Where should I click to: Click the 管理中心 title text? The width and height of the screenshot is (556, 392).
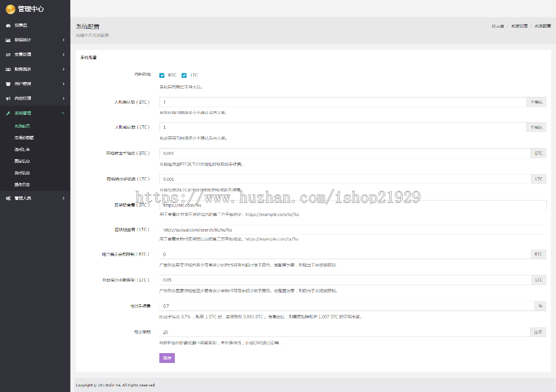31,9
